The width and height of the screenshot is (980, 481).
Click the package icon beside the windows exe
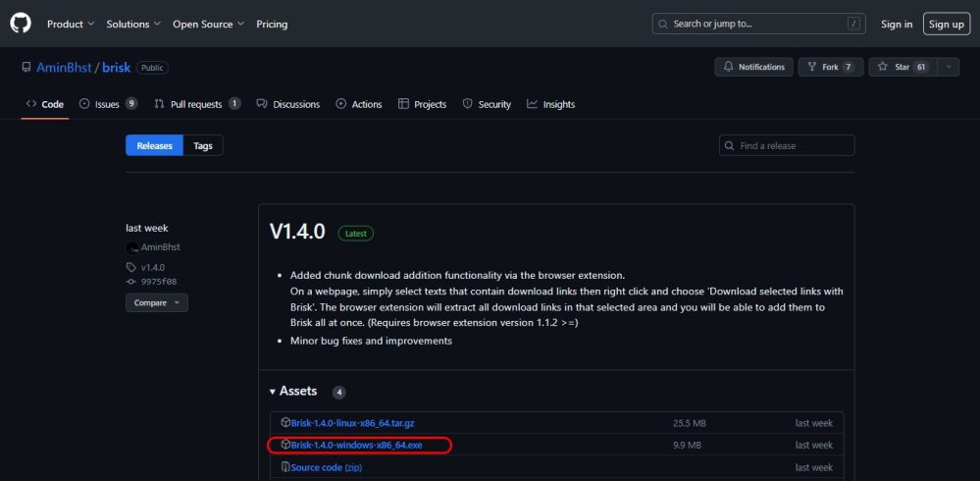[285, 445]
